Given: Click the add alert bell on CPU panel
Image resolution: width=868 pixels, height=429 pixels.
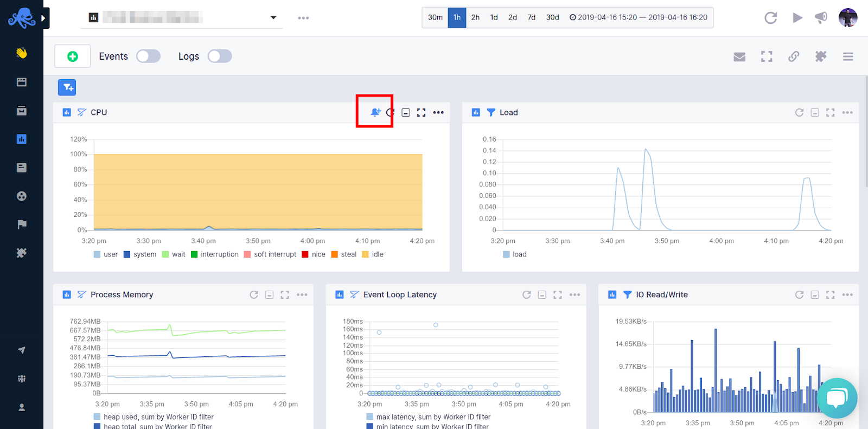Looking at the screenshot, I should [x=375, y=112].
